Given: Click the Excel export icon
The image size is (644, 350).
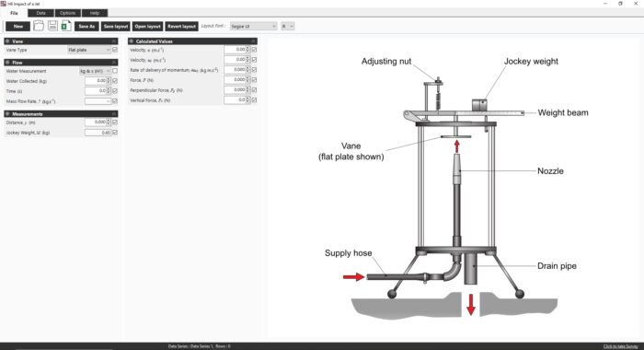Looking at the screenshot, I should [65, 26].
